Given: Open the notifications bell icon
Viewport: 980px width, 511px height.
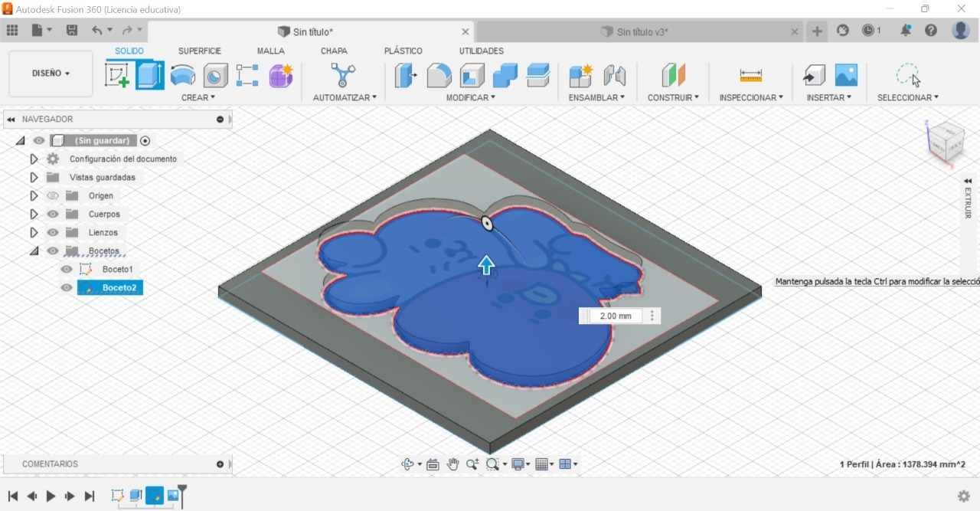Looking at the screenshot, I should coord(906,31).
